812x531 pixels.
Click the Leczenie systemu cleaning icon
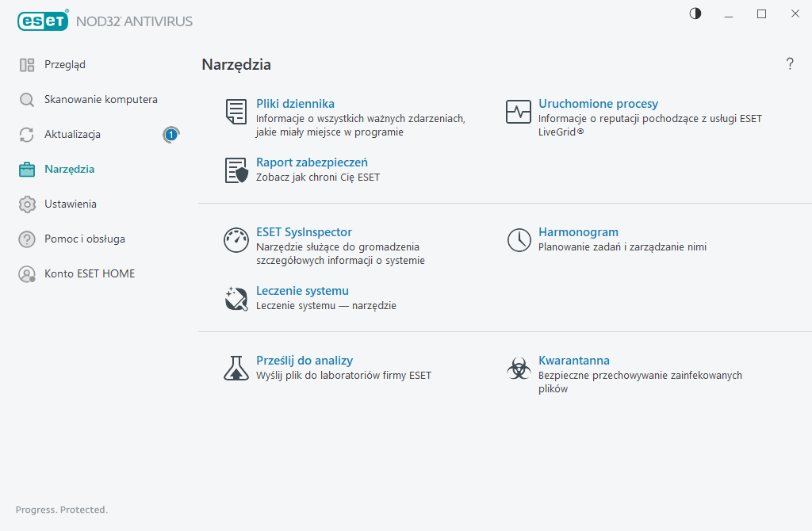[236, 299]
